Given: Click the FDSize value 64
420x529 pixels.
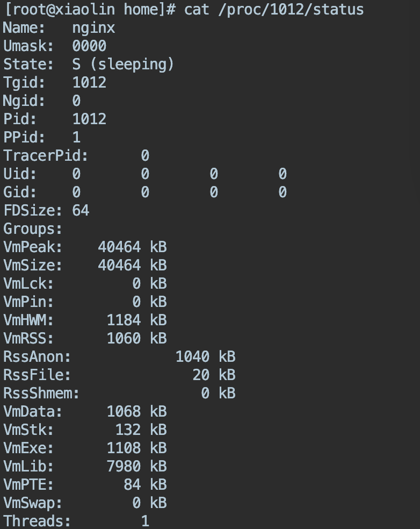Looking at the screenshot, I should tap(81, 210).
